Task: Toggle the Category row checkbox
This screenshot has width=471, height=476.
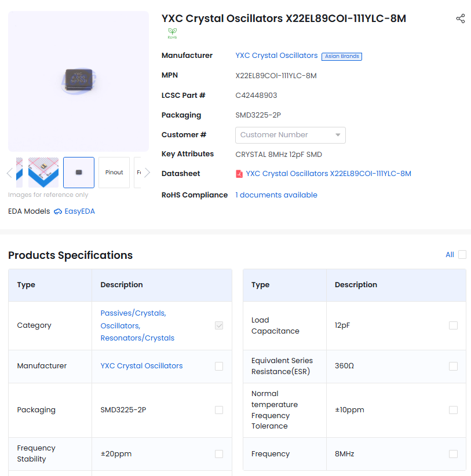Action: [219, 325]
